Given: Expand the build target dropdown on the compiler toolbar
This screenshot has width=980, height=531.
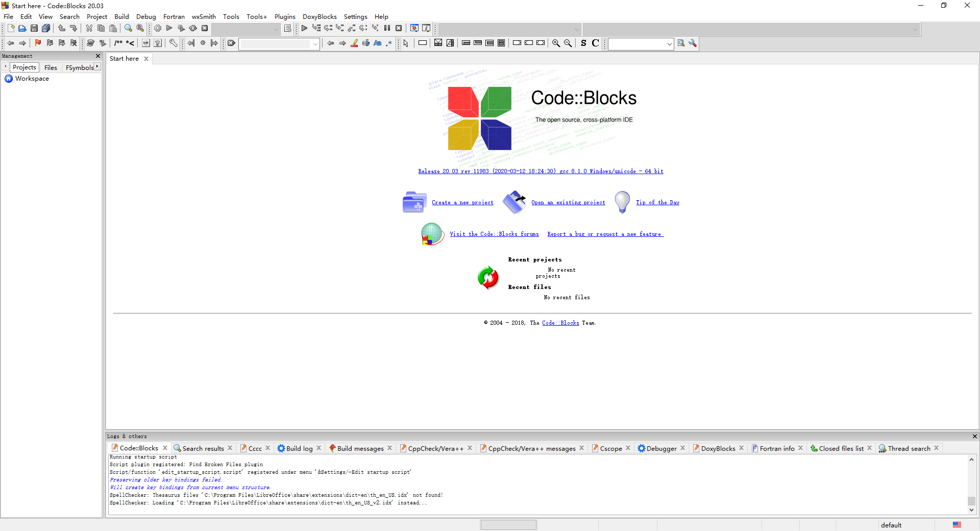Looking at the screenshot, I should coord(276,29).
